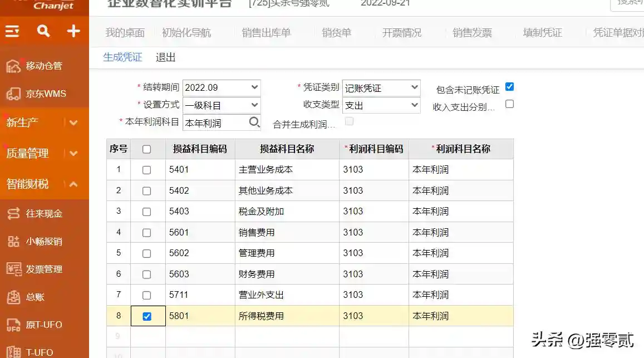Click the sidebar search magnifier icon

(x=43, y=31)
